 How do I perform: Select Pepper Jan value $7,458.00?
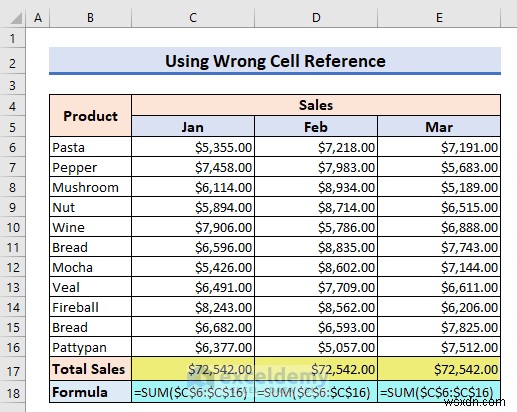[193, 167]
